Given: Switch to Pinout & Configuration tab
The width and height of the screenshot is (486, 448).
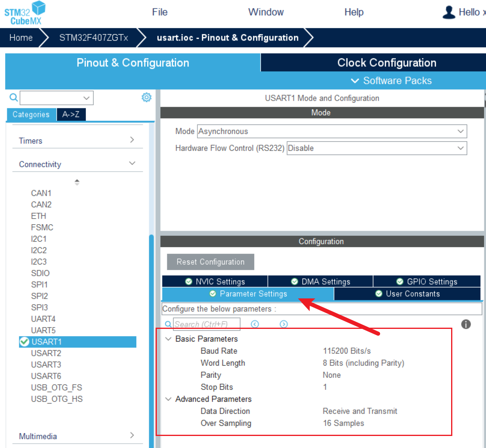Looking at the screenshot, I should pos(133,63).
